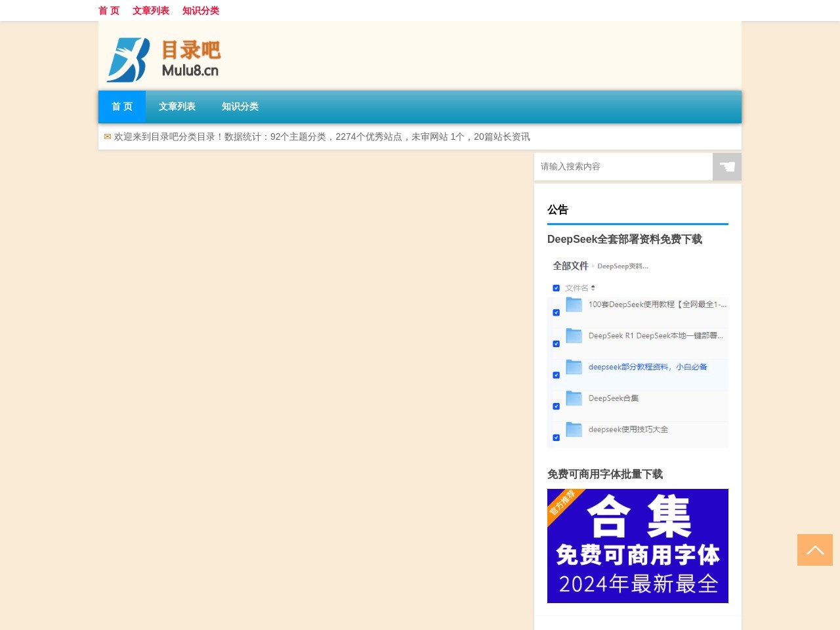Expand the DeepSeep资料 breadcrumb entry

[622, 266]
